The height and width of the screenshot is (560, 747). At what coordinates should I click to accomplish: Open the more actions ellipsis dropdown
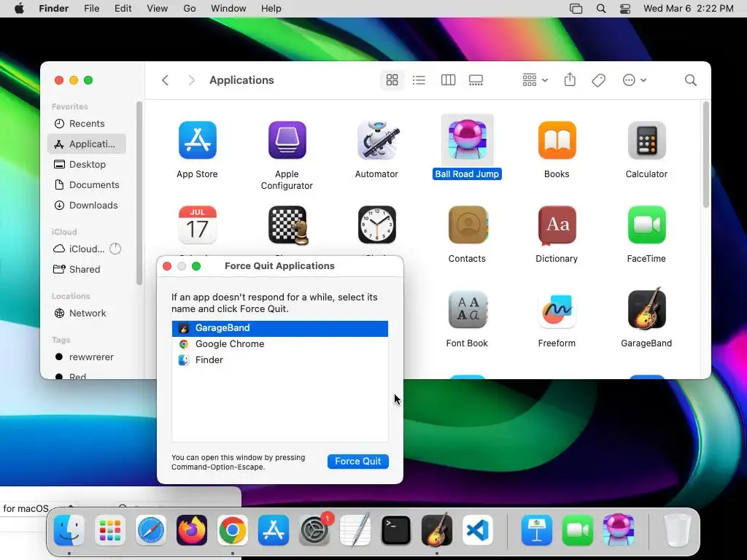tap(634, 80)
